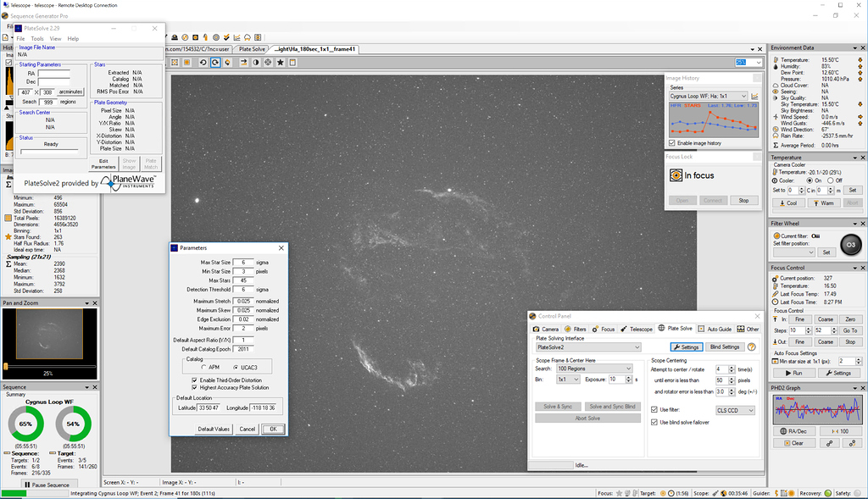
Task: Enable the Use filter checkbox
Action: coord(654,409)
